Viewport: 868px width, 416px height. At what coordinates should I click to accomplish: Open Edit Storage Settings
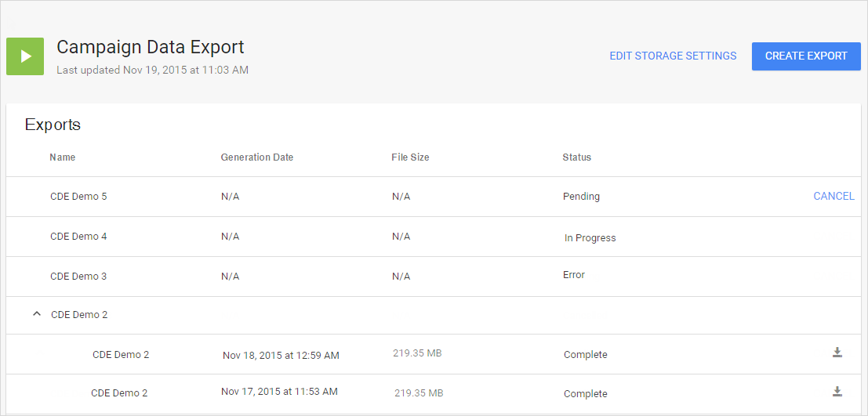coord(673,56)
